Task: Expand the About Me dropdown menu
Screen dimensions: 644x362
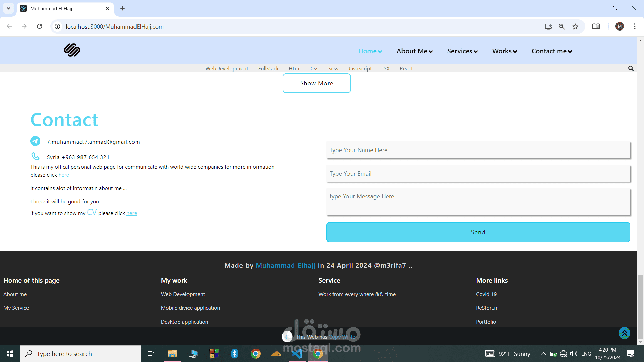Action: pos(415,51)
